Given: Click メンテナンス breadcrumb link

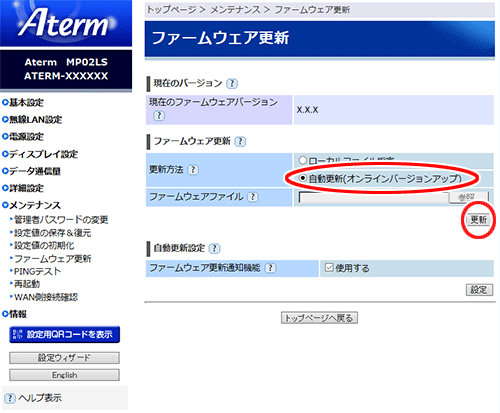Looking at the screenshot, I should [235, 10].
